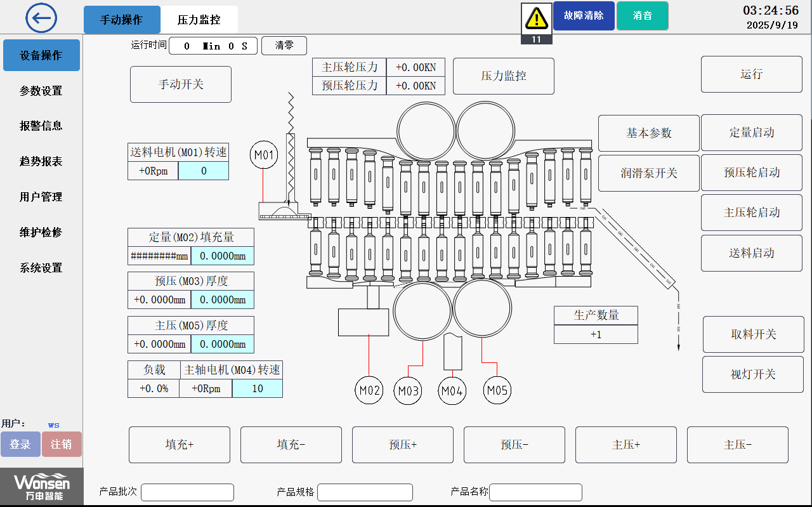Image resolution: width=812 pixels, height=507 pixels.
Task: Select the 手动操作 tab
Action: 122,20
